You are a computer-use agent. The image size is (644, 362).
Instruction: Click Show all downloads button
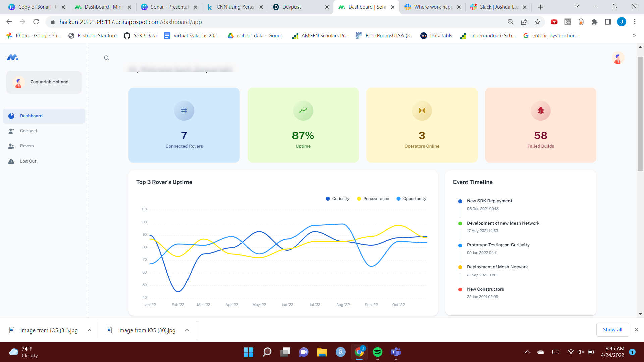(612, 330)
